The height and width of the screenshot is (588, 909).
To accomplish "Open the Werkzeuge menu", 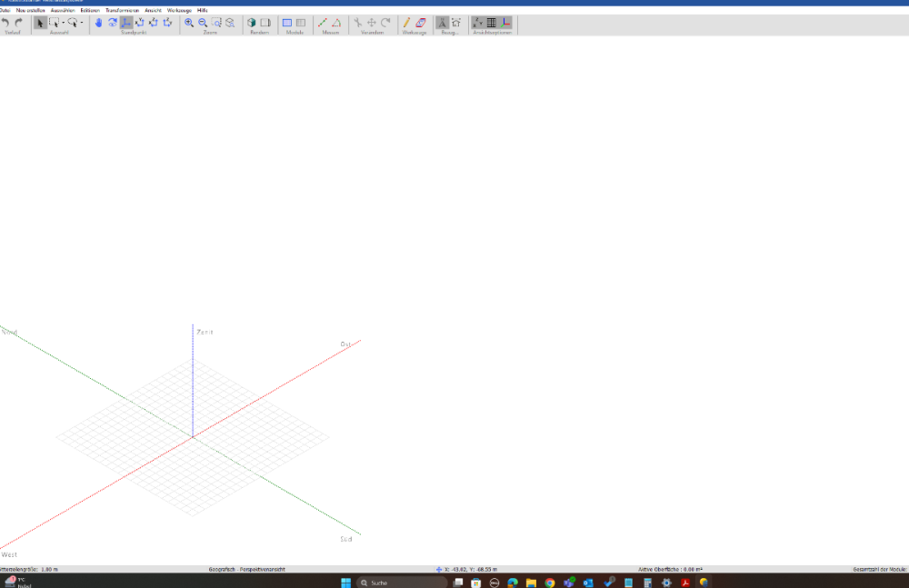I will pyautogui.click(x=179, y=10).
